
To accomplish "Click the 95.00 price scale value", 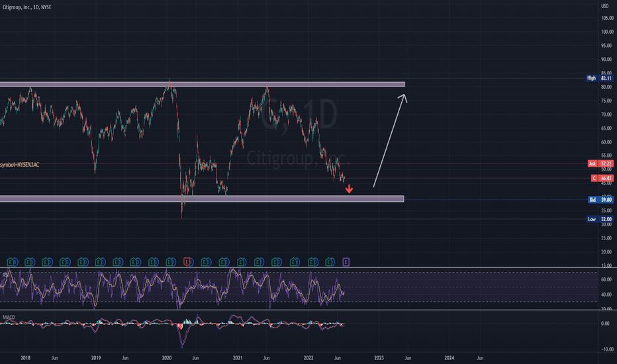I will [606, 46].
